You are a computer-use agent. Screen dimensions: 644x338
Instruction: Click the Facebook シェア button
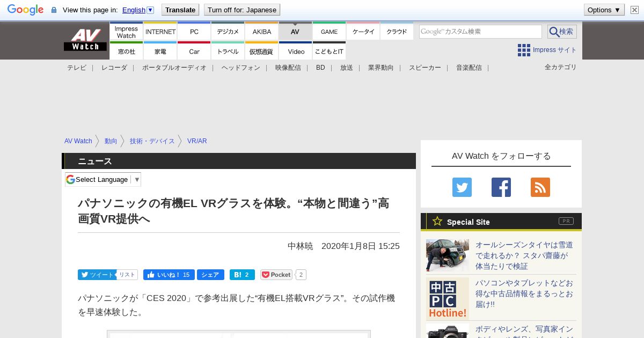210,275
